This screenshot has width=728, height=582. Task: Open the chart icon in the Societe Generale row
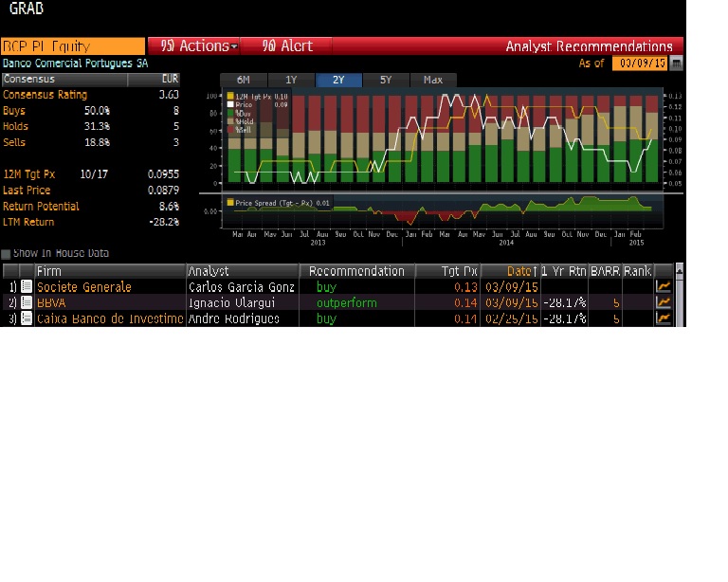click(664, 287)
